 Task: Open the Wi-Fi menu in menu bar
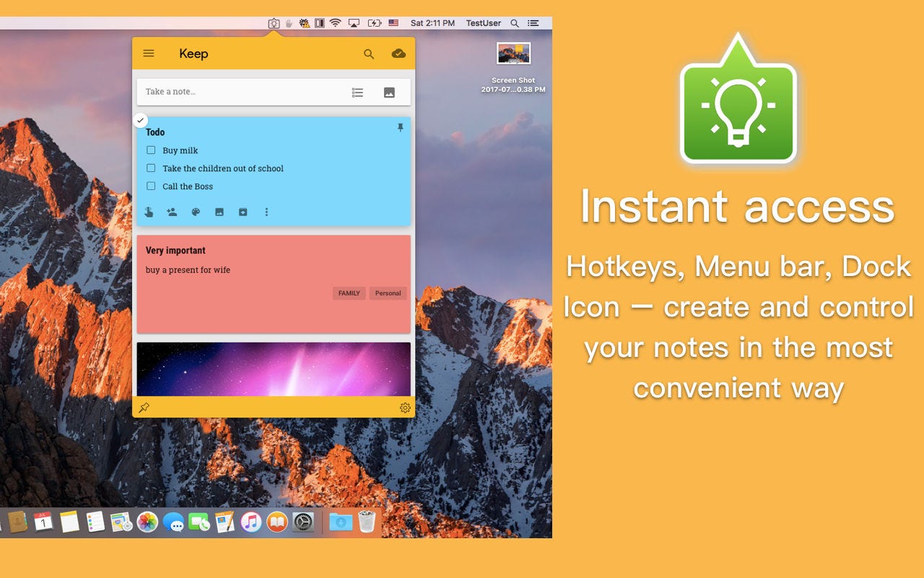[x=335, y=23]
